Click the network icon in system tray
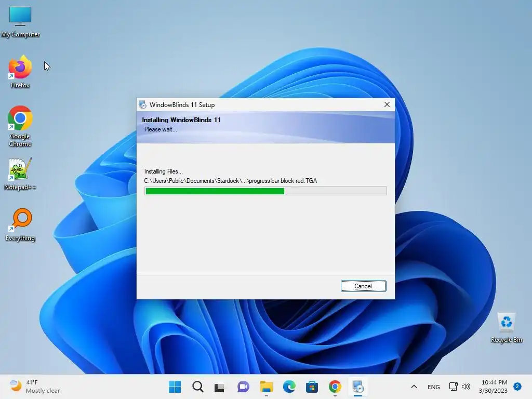This screenshot has width=532, height=399. [453, 387]
